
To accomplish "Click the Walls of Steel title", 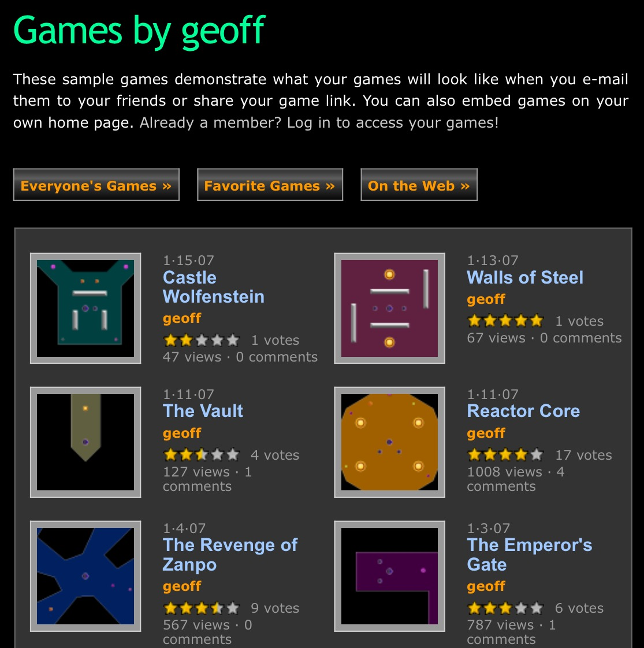I will [525, 277].
